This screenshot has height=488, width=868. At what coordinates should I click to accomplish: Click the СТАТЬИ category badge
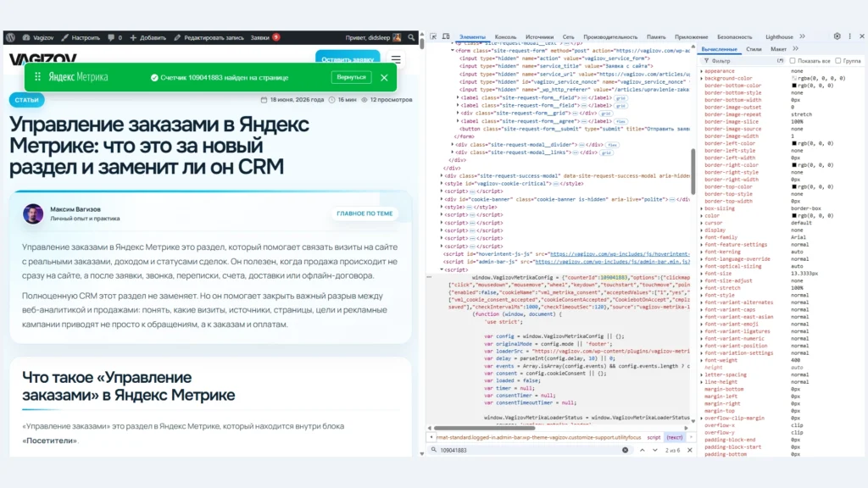(26, 100)
